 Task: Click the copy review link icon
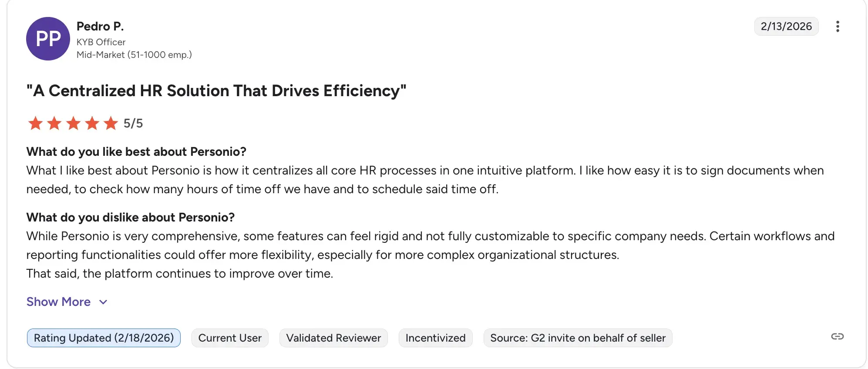click(837, 336)
